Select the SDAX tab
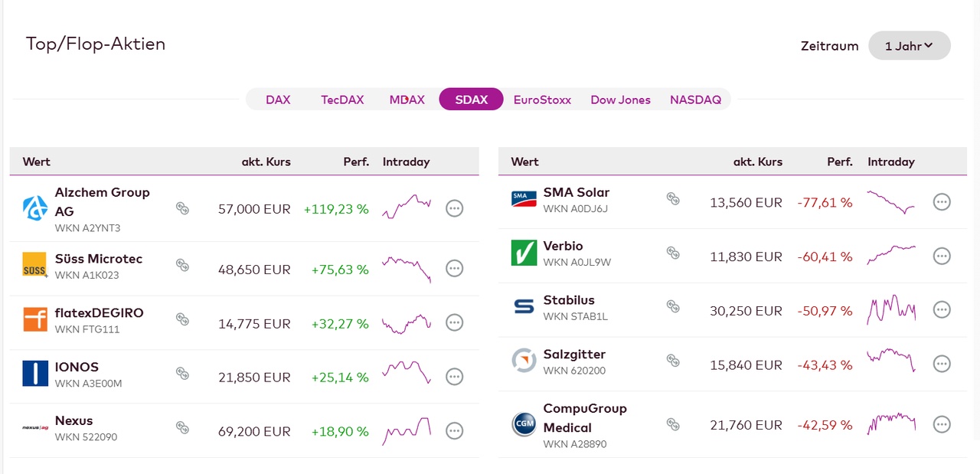The image size is (980, 474). point(471,100)
